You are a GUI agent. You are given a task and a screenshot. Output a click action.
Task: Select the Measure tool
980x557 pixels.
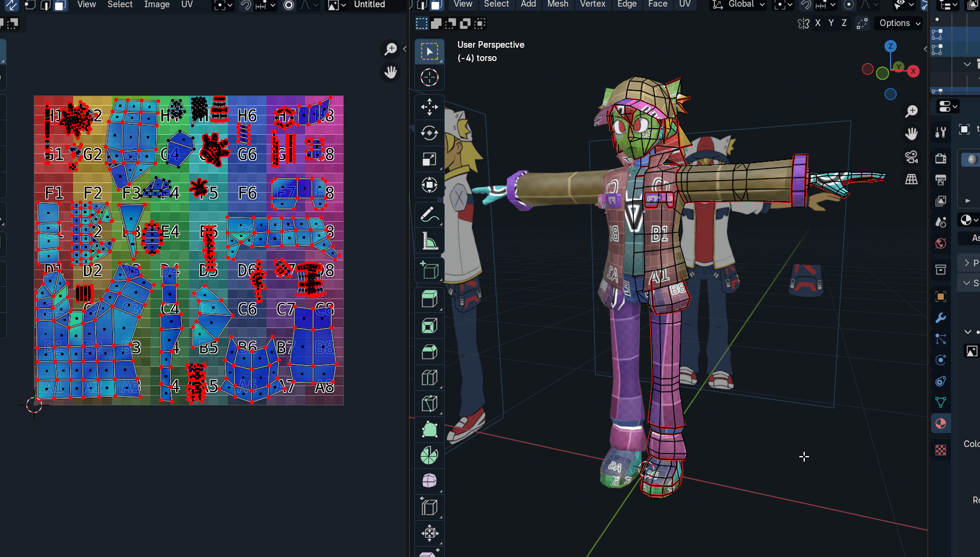[430, 240]
